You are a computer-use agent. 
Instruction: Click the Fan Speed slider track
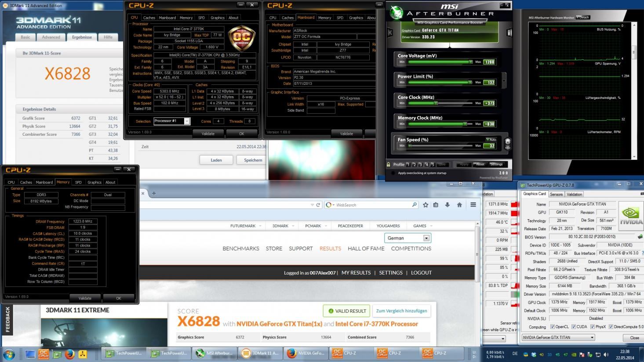click(x=440, y=146)
